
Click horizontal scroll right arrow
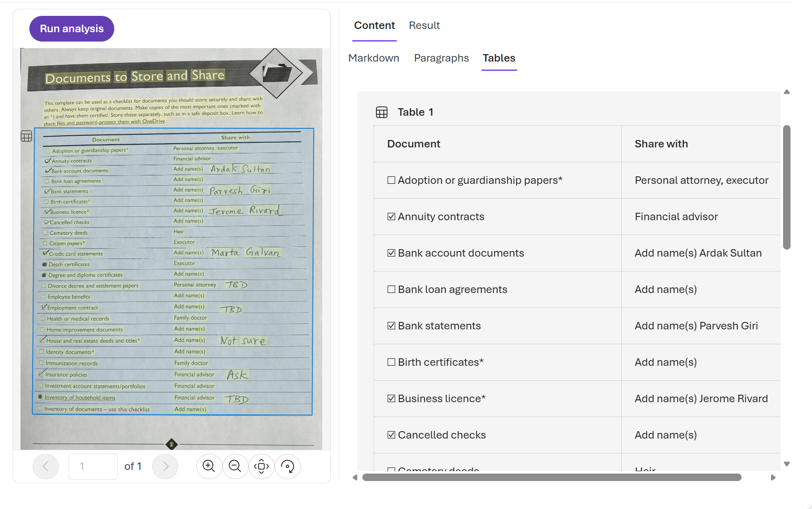coord(773,477)
